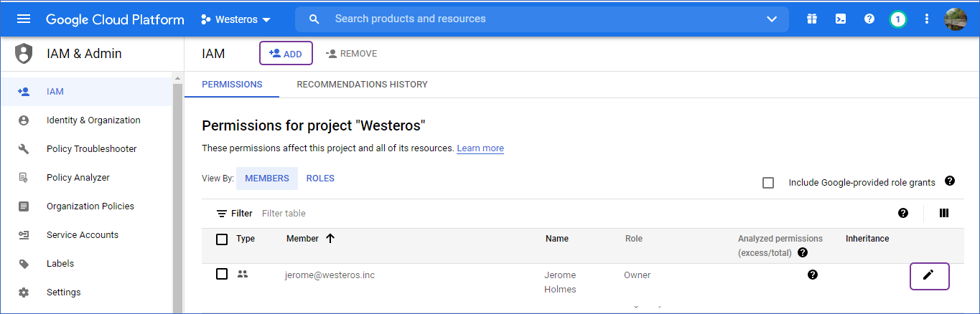Open the table help question icon

pyautogui.click(x=903, y=213)
